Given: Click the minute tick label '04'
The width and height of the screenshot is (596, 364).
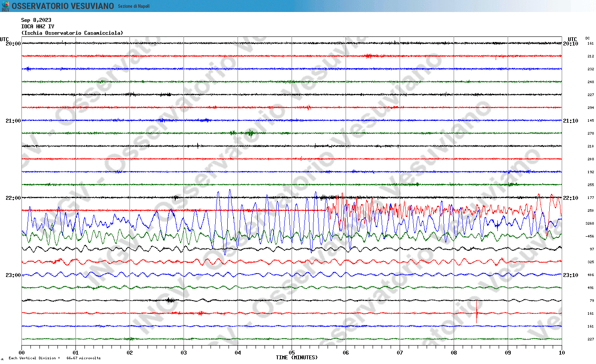Looking at the screenshot, I should (238, 353).
